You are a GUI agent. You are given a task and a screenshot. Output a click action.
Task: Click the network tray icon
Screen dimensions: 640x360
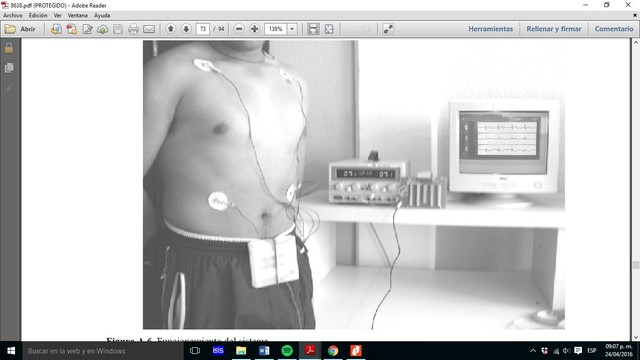(x=556, y=351)
